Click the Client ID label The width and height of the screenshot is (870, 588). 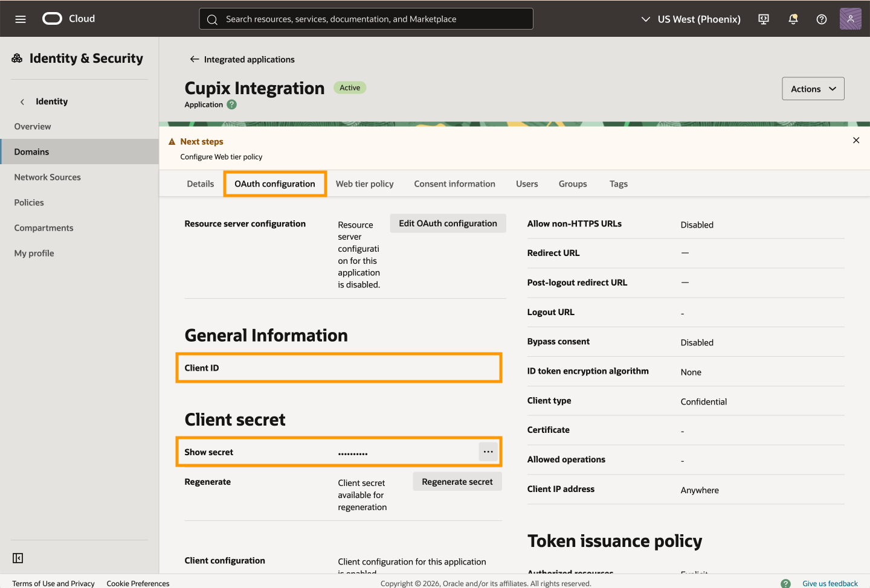point(202,368)
